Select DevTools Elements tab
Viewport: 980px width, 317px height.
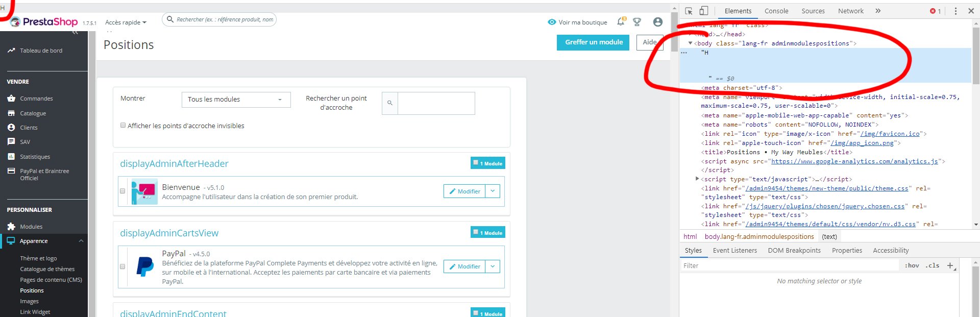(x=738, y=11)
